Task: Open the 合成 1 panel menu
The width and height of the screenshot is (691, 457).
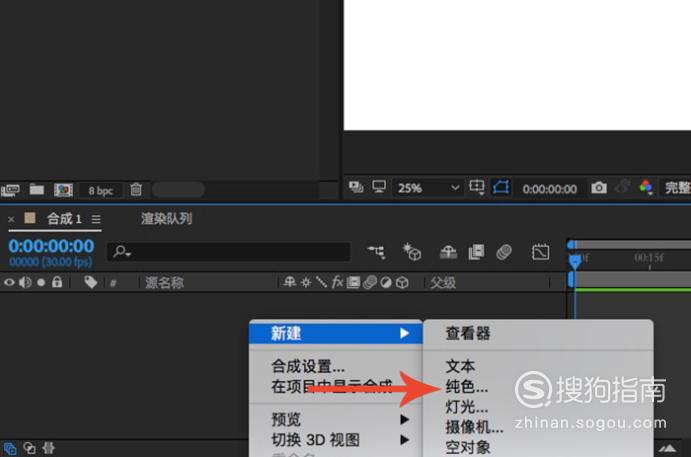Action: click(x=96, y=219)
